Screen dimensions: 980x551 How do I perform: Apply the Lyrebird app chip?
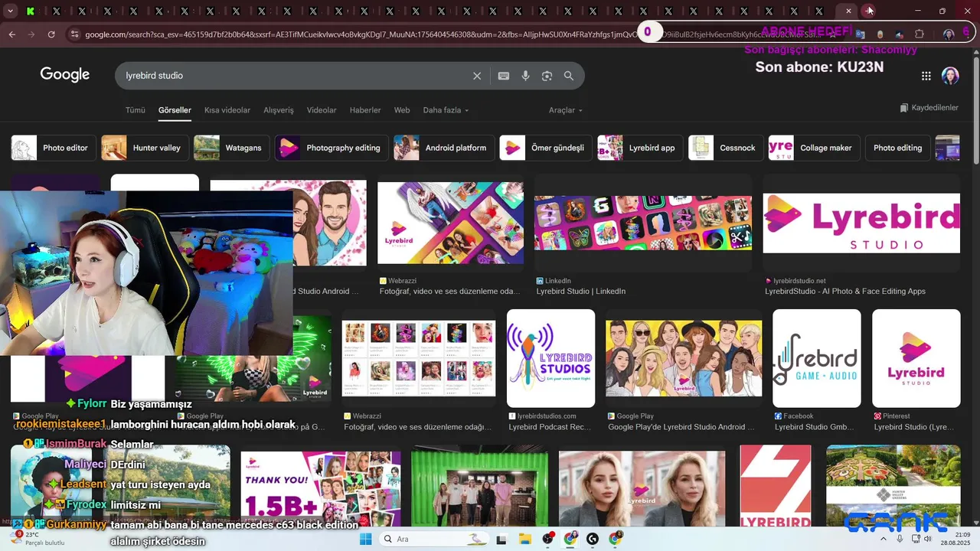pos(640,148)
